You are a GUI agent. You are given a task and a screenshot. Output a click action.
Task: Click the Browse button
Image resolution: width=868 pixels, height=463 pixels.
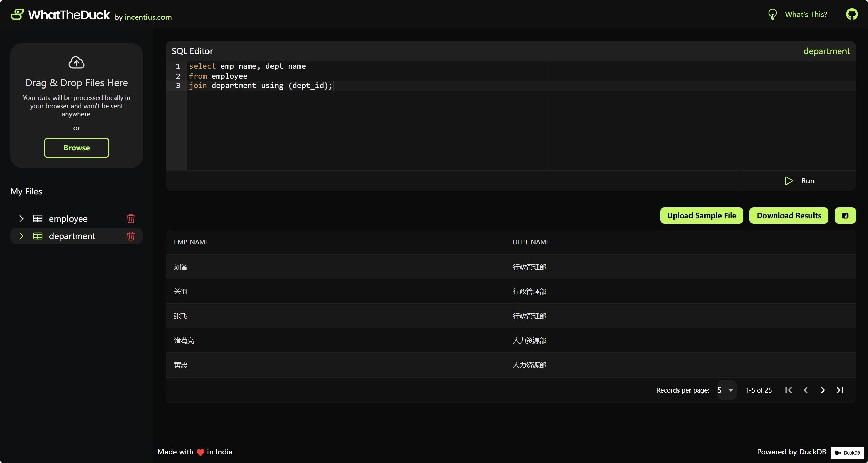[x=77, y=148]
